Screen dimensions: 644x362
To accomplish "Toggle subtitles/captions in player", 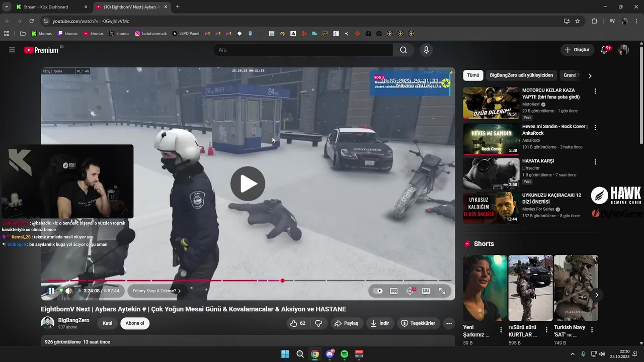I will coord(394,291).
